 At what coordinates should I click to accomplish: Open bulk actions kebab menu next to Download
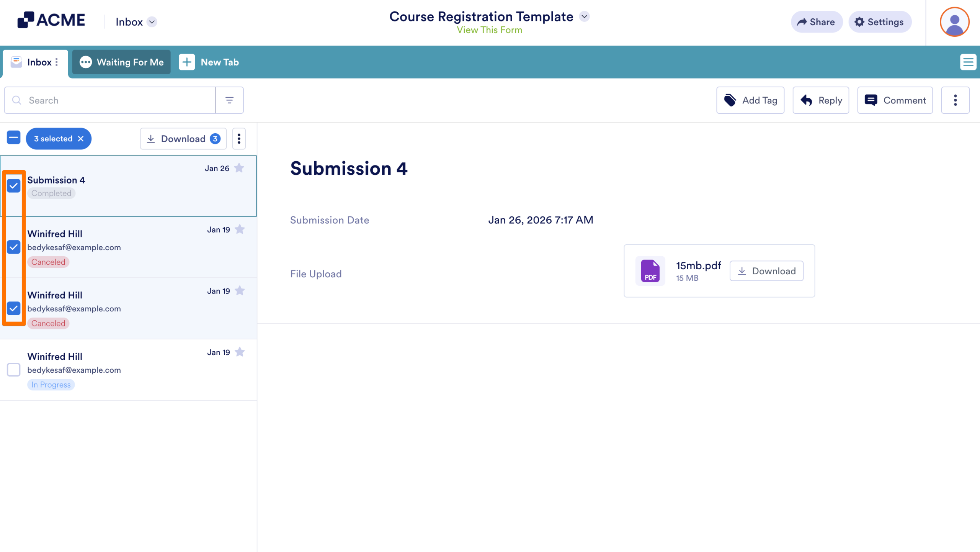[x=239, y=139]
